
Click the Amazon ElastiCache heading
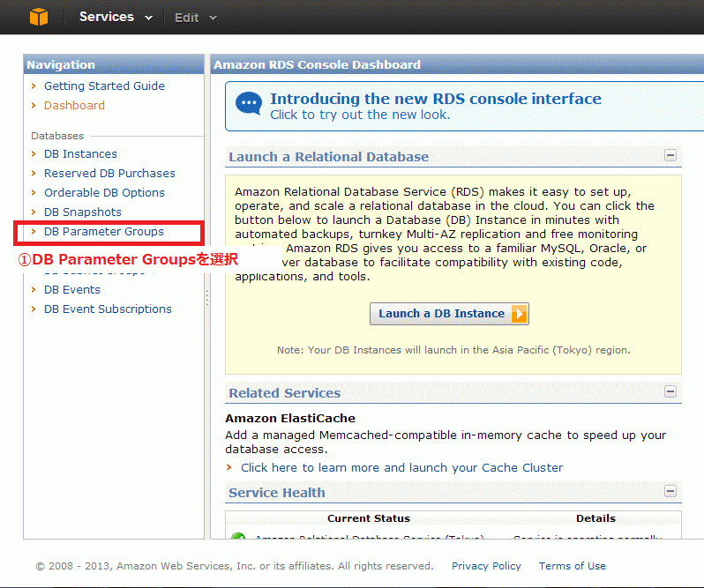click(x=290, y=418)
